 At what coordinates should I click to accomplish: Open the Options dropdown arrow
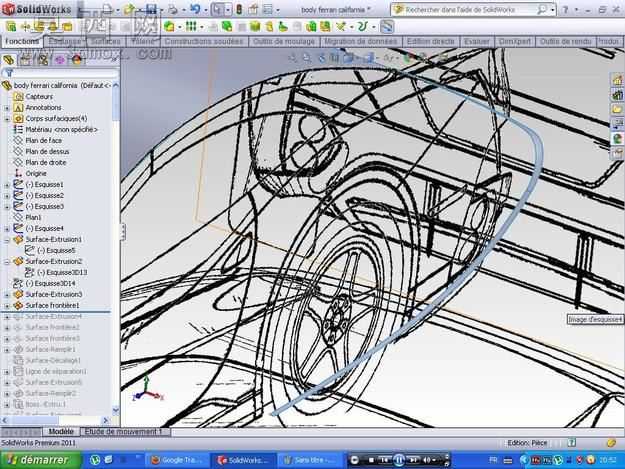tap(278, 10)
